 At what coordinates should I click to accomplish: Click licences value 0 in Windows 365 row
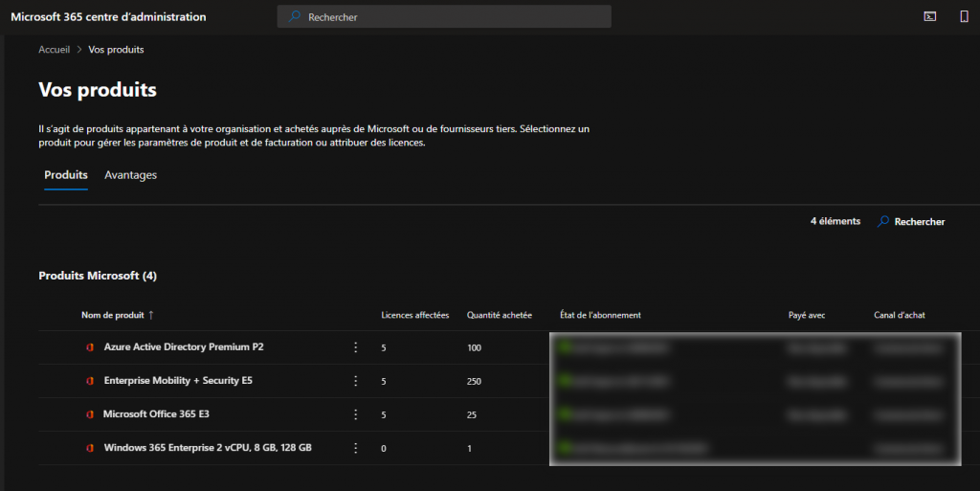(384, 449)
